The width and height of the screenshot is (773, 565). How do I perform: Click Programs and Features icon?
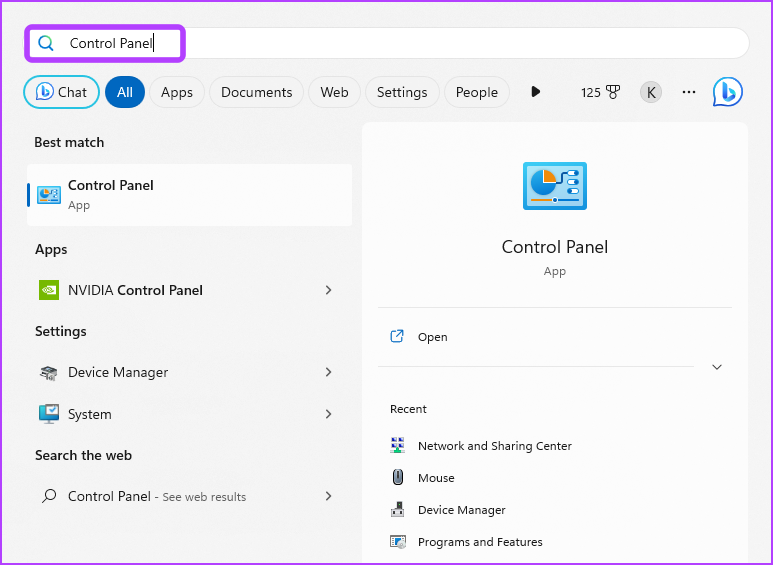pos(397,542)
